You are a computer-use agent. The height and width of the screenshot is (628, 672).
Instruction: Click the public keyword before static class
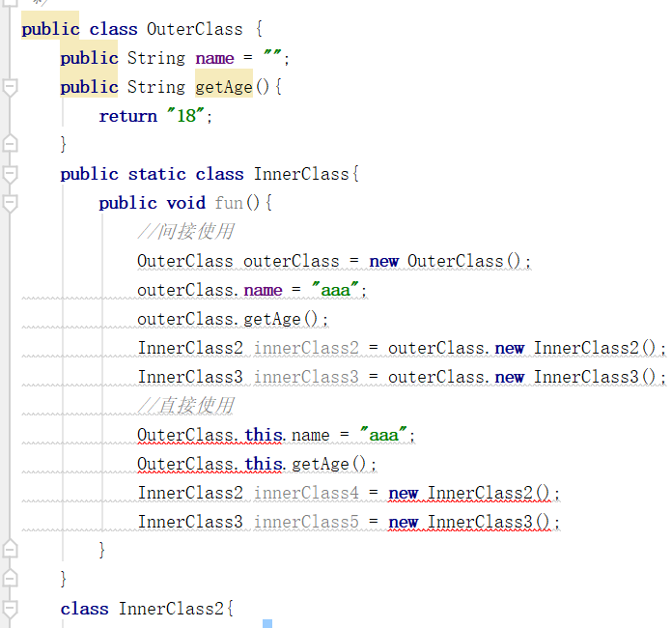pos(89,174)
